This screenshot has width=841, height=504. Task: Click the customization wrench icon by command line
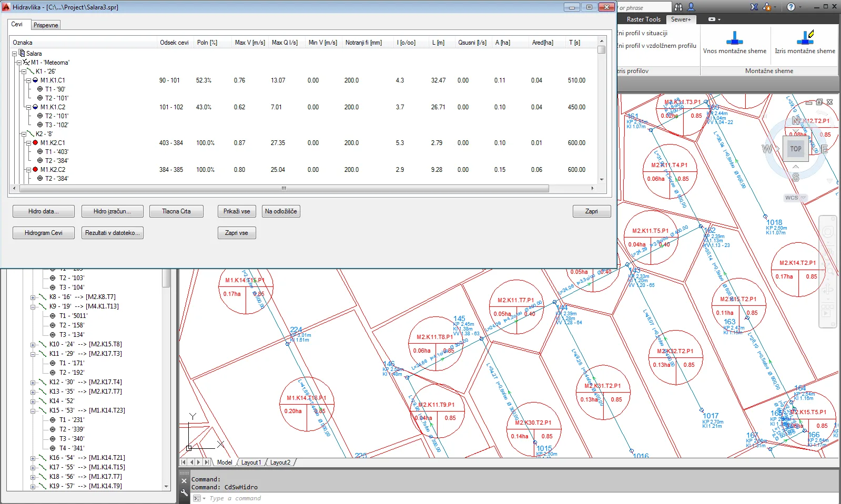pyautogui.click(x=184, y=493)
